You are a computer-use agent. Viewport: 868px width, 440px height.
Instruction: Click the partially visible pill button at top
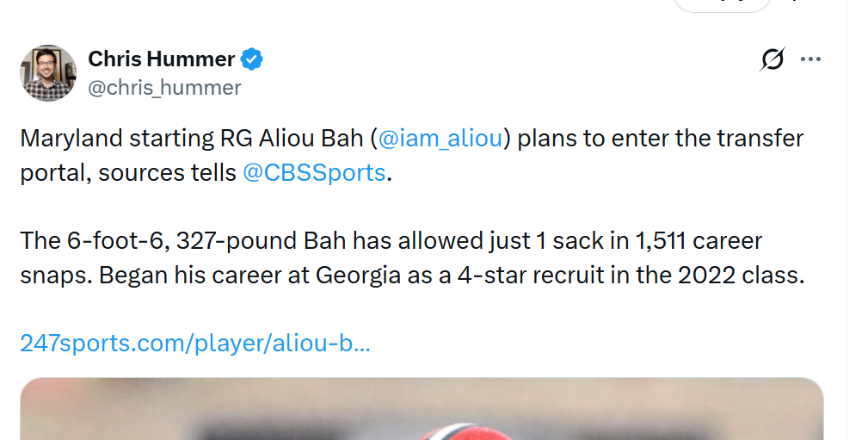click(721, 4)
